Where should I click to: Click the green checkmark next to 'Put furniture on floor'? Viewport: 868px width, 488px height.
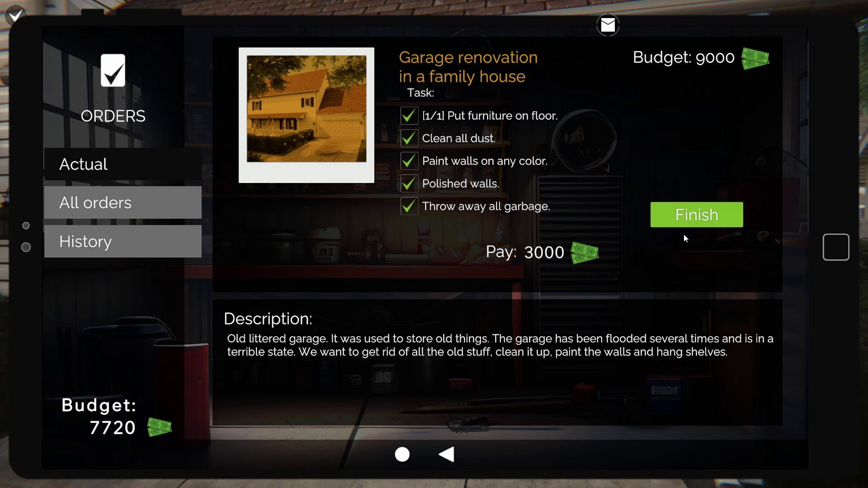coord(409,115)
